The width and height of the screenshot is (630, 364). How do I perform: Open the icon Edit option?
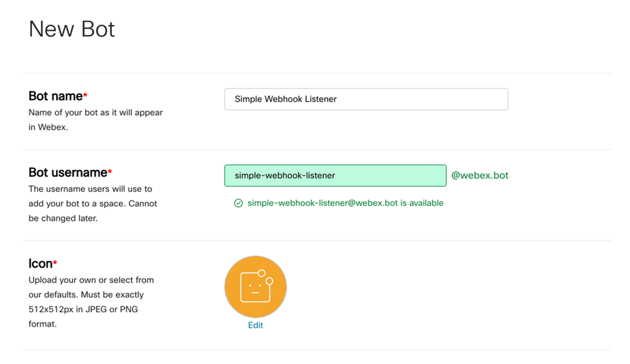pyautogui.click(x=255, y=325)
